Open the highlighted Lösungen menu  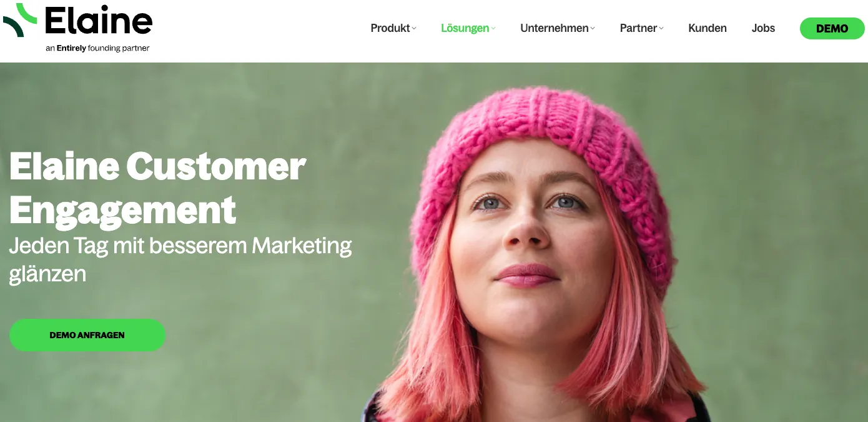[x=465, y=28]
